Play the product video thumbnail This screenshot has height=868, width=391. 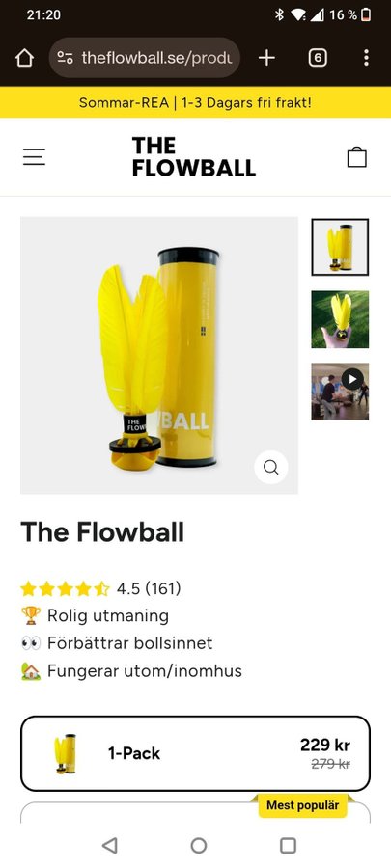tap(340, 392)
